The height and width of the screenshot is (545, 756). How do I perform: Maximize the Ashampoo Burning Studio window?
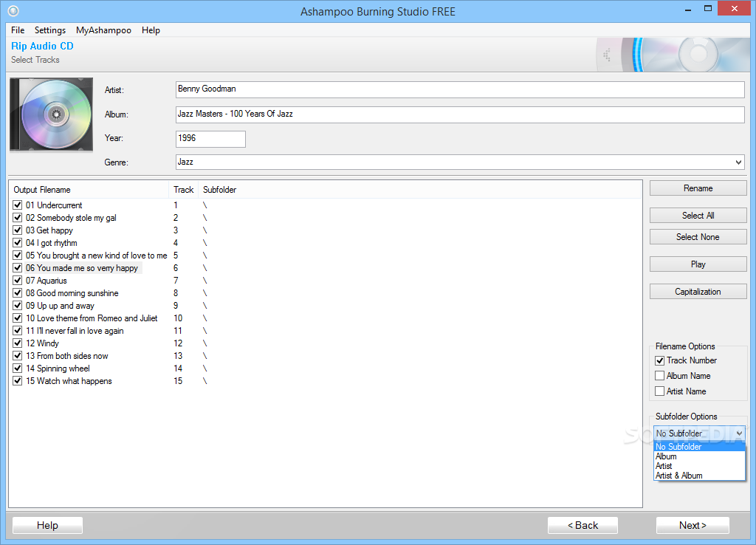point(708,9)
